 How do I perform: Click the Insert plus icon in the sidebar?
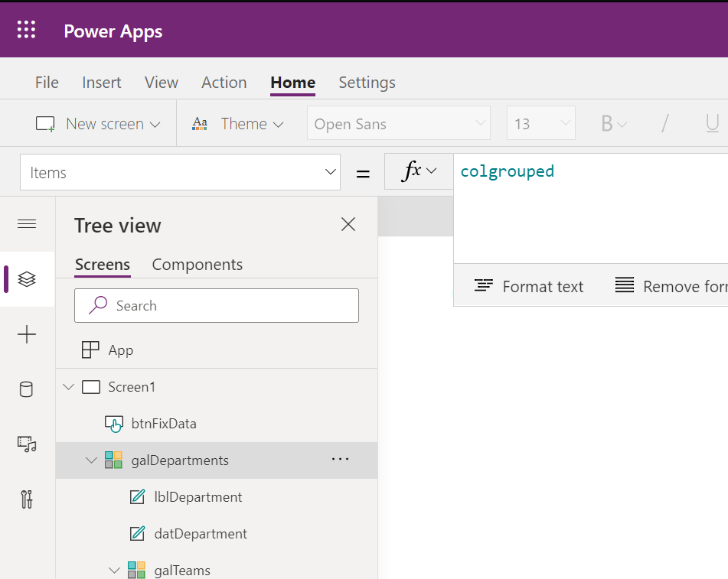tap(27, 334)
